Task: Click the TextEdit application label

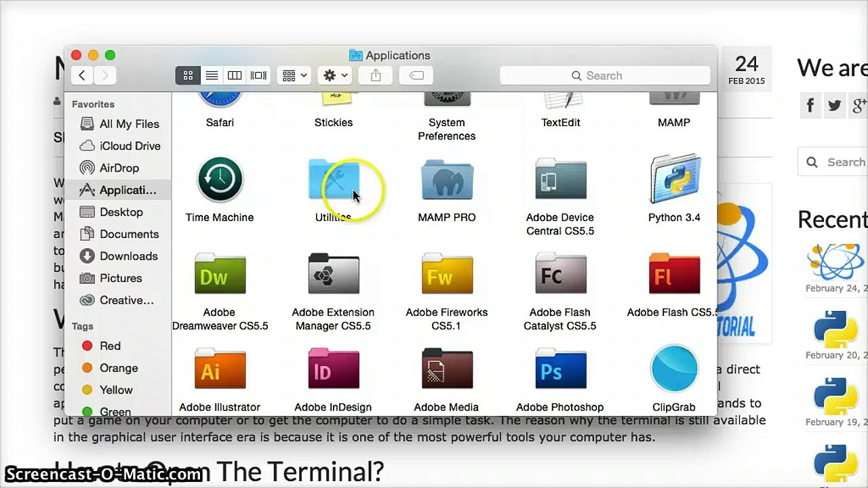Action: click(560, 123)
